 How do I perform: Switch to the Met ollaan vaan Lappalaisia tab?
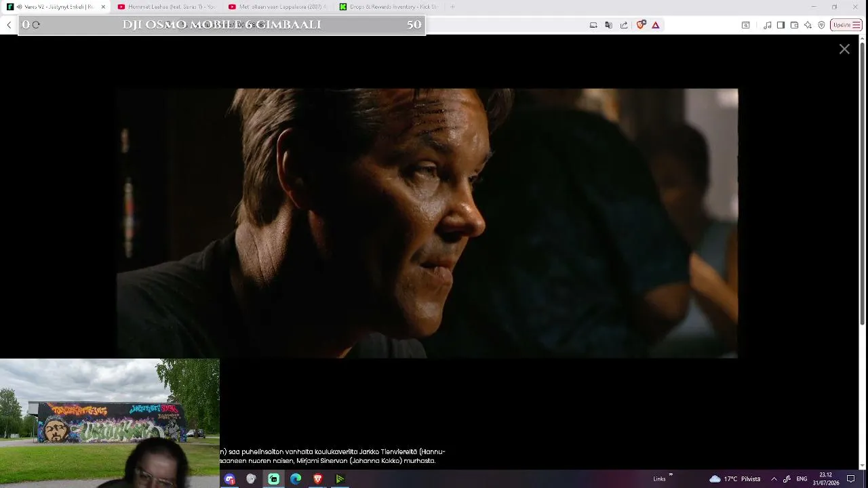(279, 7)
